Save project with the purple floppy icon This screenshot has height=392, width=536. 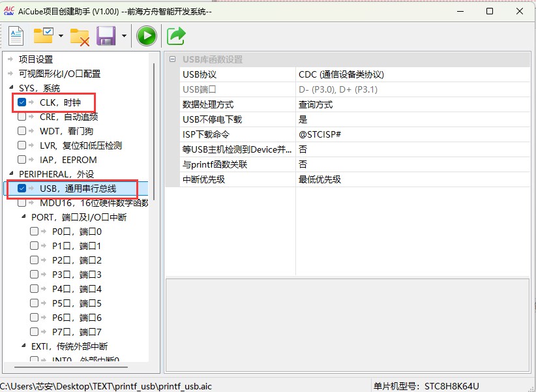tap(106, 36)
